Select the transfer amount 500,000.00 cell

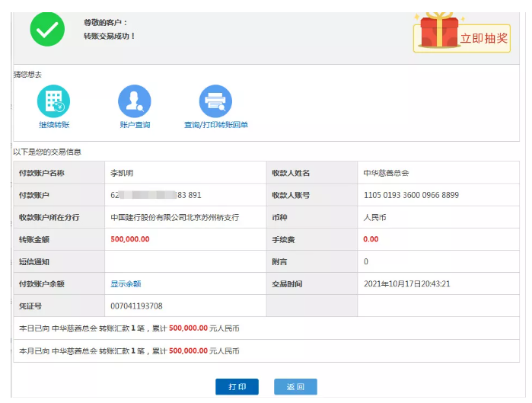click(x=185, y=239)
